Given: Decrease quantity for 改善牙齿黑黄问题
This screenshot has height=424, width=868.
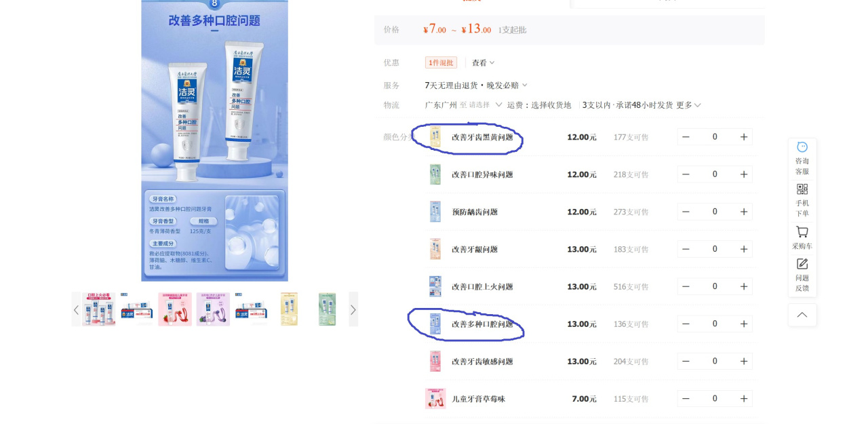Looking at the screenshot, I should [x=686, y=137].
